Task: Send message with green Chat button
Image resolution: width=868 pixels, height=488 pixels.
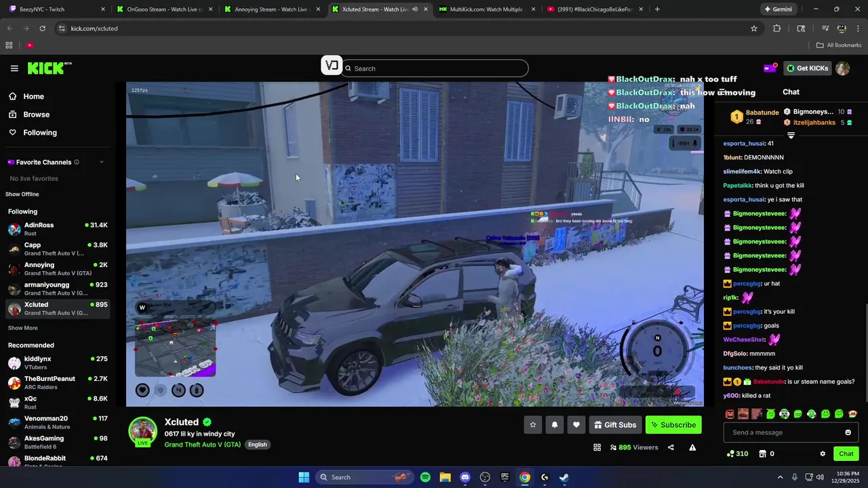Action: tap(846, 454)
